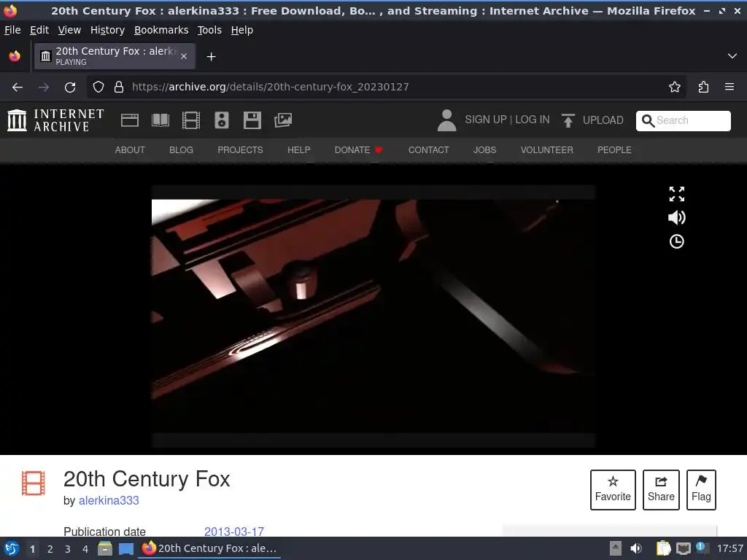The image size is (747, 560).
Task: Open Firefox View pinned icon
Action: 15,56
